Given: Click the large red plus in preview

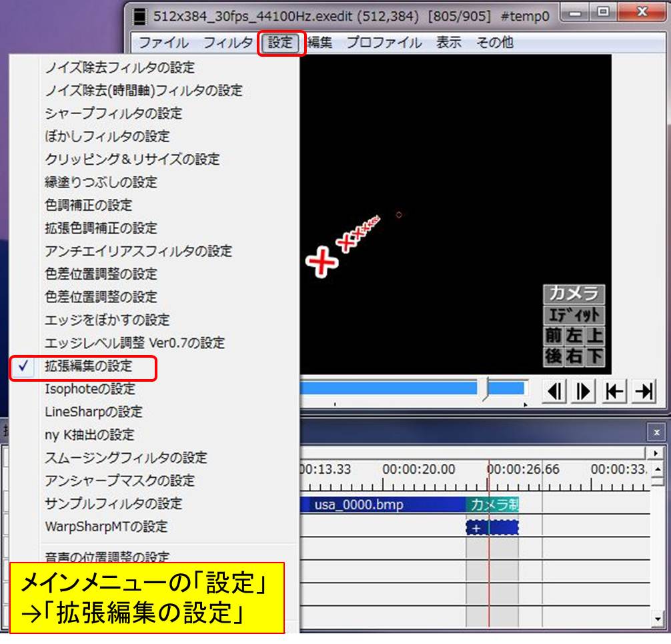Looking at the screenshot, I should [321, 262].
